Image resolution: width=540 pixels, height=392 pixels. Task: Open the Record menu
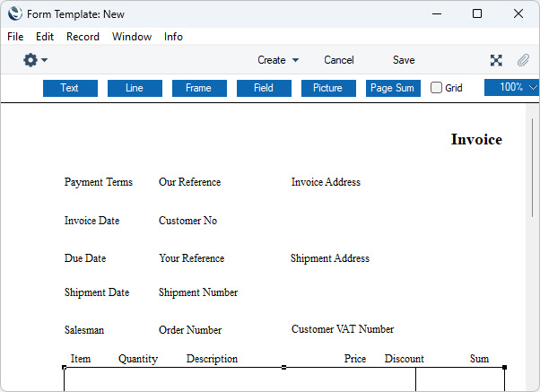83,37
